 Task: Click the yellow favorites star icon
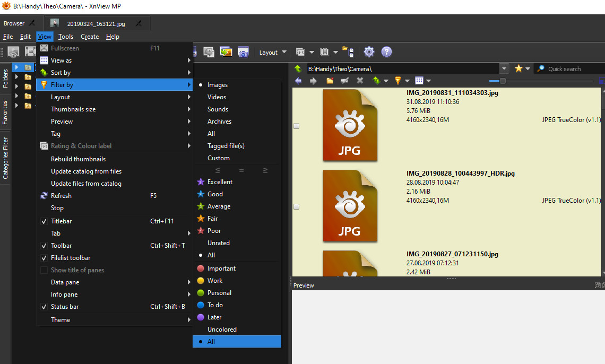(518, 69)
